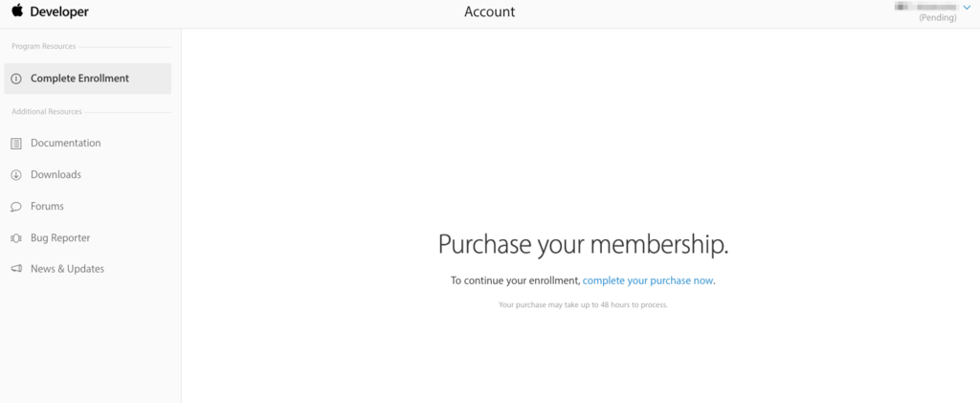The width and height of the screenshot is (980, 403).
Task: Click the News & Updates megaphone icon
Action: 16,269
